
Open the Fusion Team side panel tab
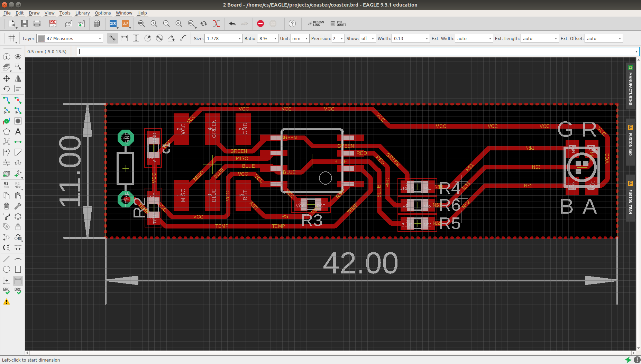[630, 197]
